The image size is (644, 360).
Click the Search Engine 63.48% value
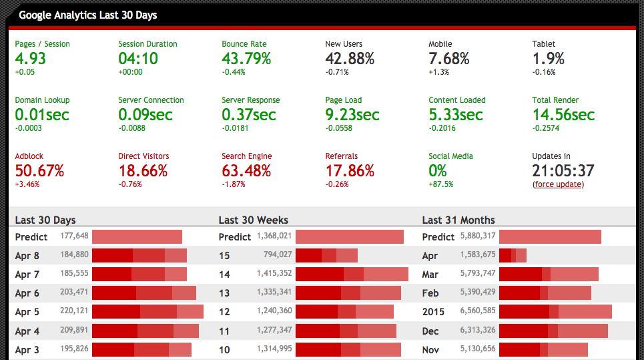(246, 171)
